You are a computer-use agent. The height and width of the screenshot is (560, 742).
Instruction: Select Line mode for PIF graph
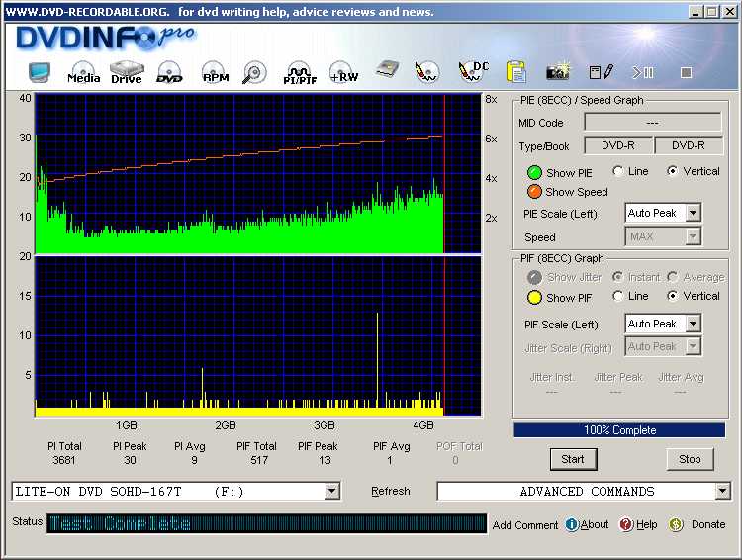(617, 296)
